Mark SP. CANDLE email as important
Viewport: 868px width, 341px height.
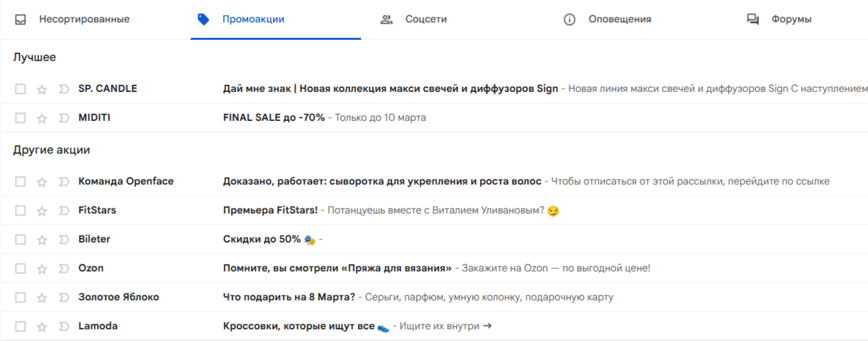point(63,89)
